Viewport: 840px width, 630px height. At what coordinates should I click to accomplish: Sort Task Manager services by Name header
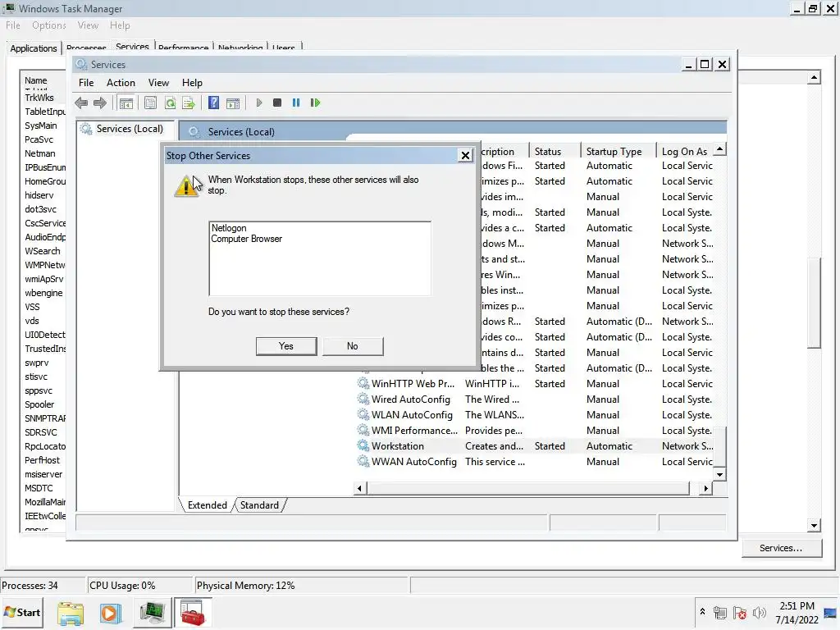pos(43,80)
